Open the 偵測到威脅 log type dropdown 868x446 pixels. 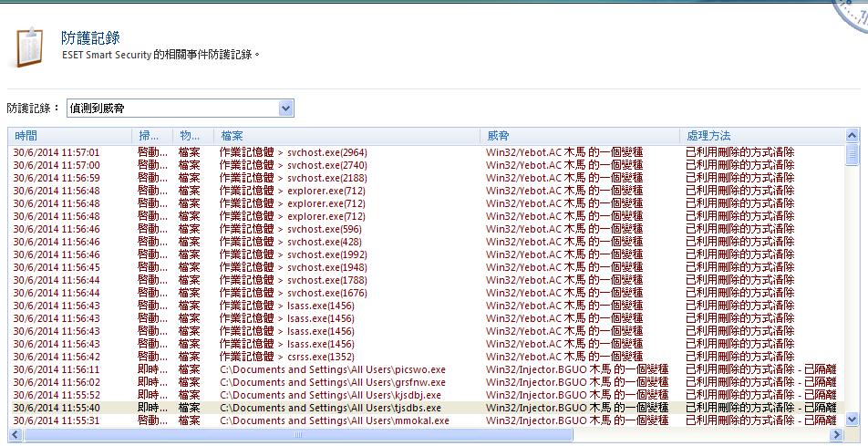tap(180, 108)
